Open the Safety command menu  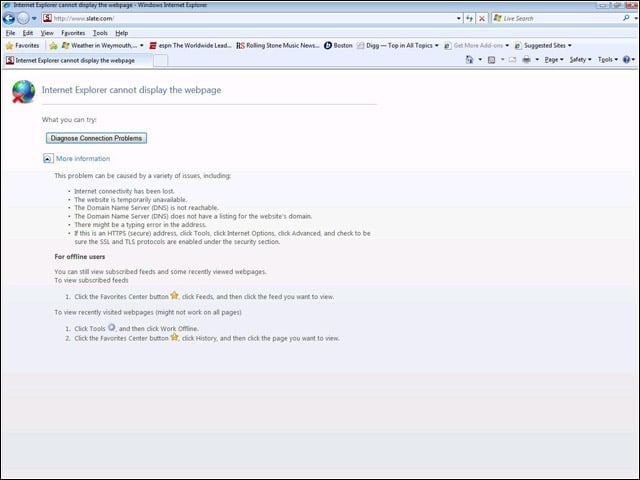(580, 60)
